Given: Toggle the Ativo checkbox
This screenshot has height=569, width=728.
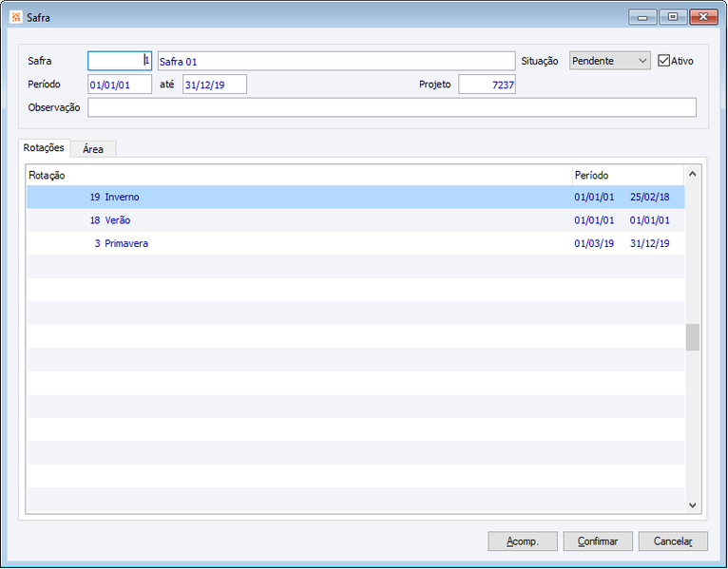Looking at the screenshot, I should pos(663,61).
